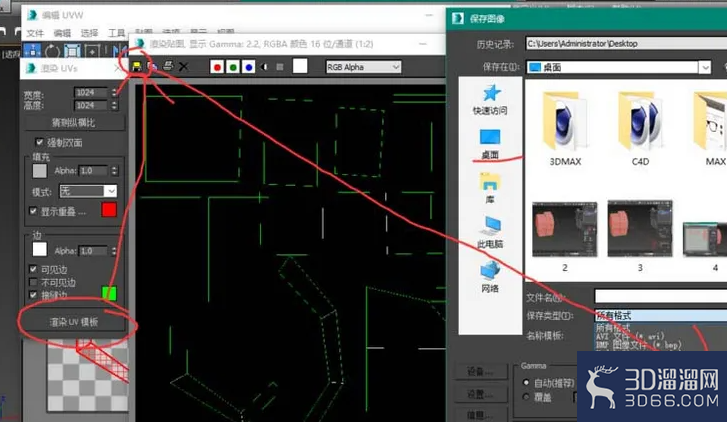
Task: Select image thumbnail named 4
Action: coord(705,246)
